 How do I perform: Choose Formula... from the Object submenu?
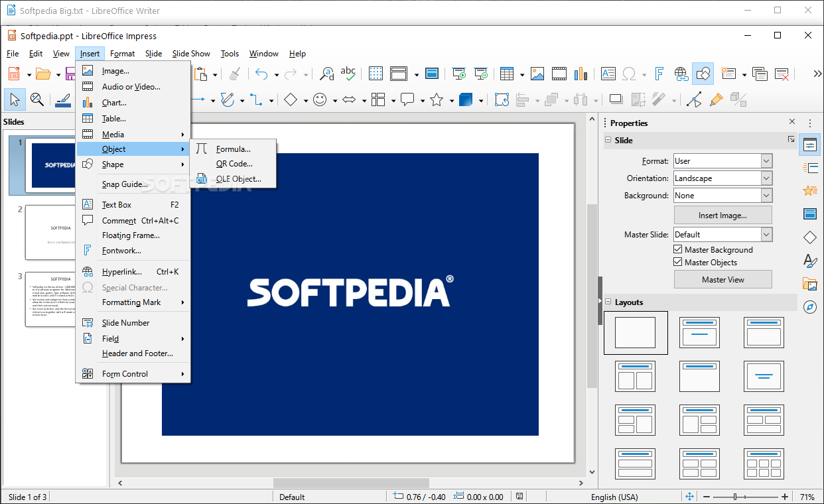[233, 149]
